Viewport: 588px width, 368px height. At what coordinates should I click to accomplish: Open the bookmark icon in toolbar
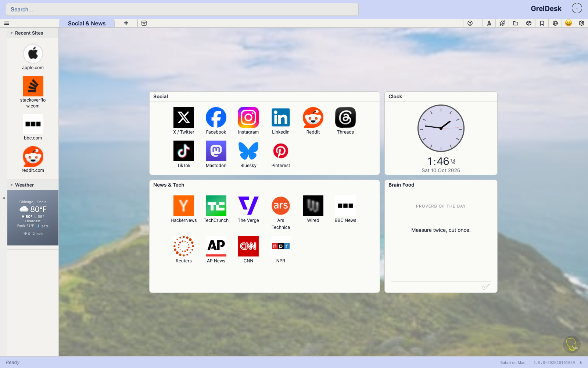point(542,23)
